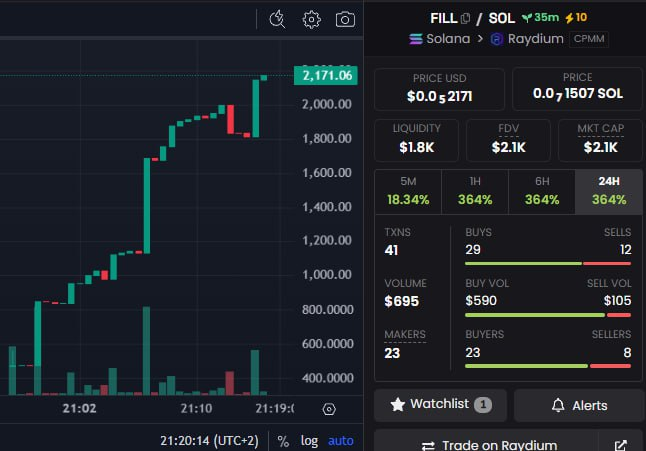Click the PRICE in SOL value box
Screen dimensions: 646x451
click(x=577, y=89)
